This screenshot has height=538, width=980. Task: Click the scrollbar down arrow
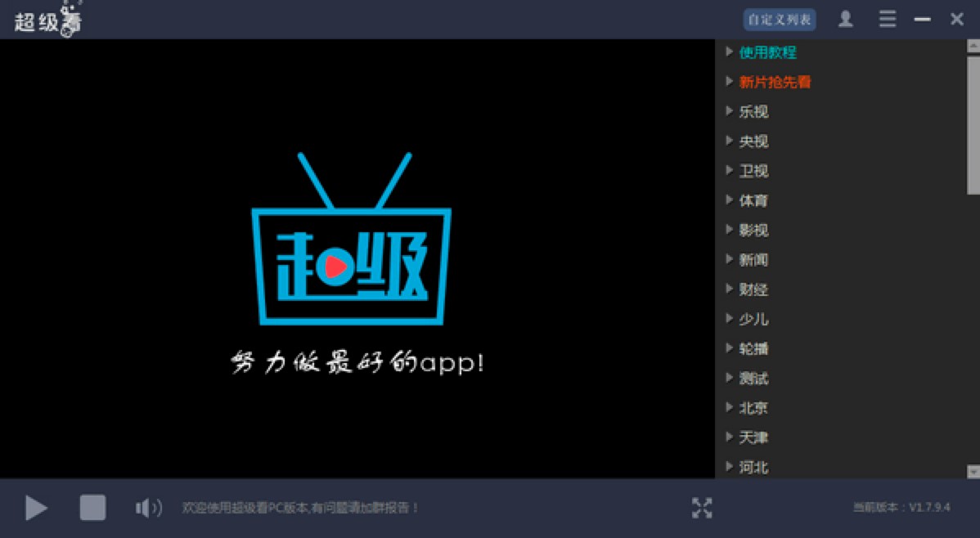click(x=973, y=471)
